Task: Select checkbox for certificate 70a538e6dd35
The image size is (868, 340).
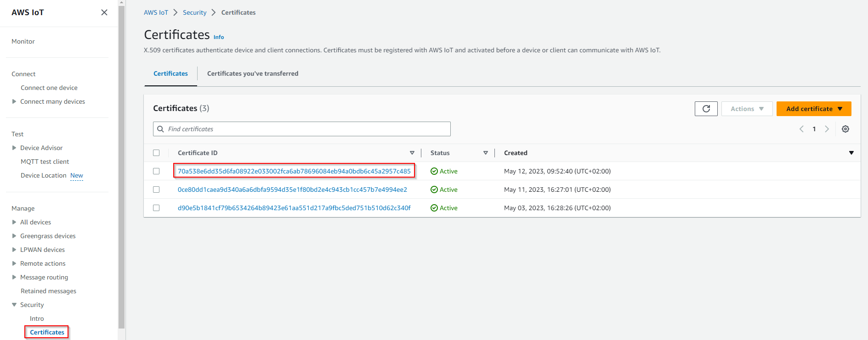Action: [x=156, y=171]
